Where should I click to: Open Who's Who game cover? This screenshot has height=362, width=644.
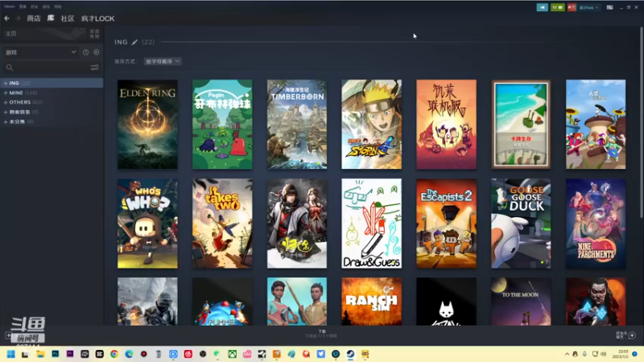(147, 224)
